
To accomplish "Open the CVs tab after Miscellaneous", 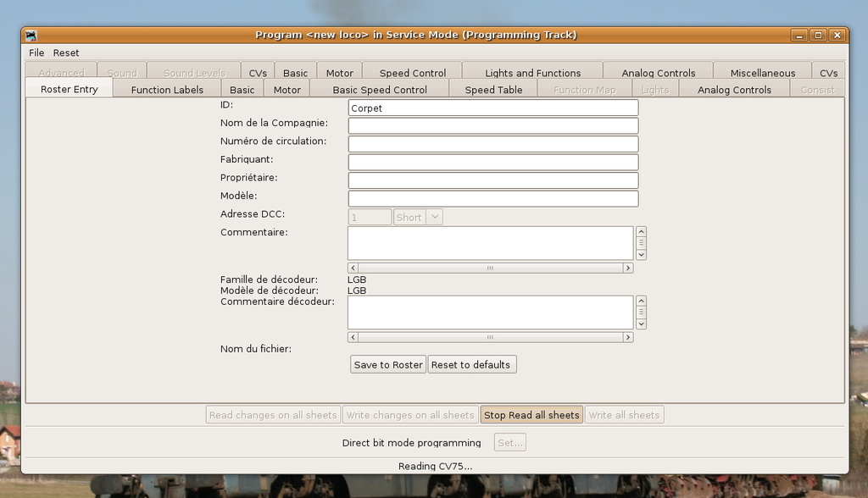I will pyautogui.click(x=828, y=73).
